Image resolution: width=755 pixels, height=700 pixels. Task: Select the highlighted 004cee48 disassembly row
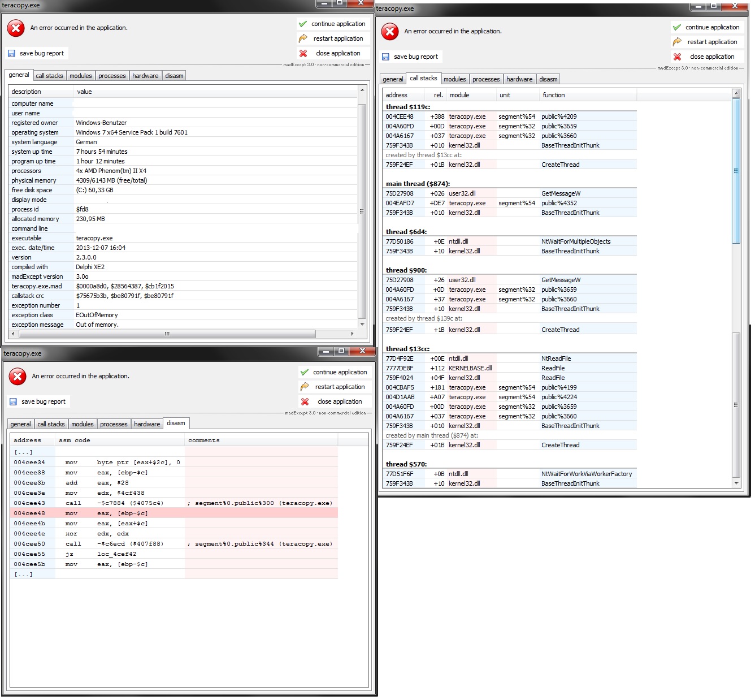point(174,513)
